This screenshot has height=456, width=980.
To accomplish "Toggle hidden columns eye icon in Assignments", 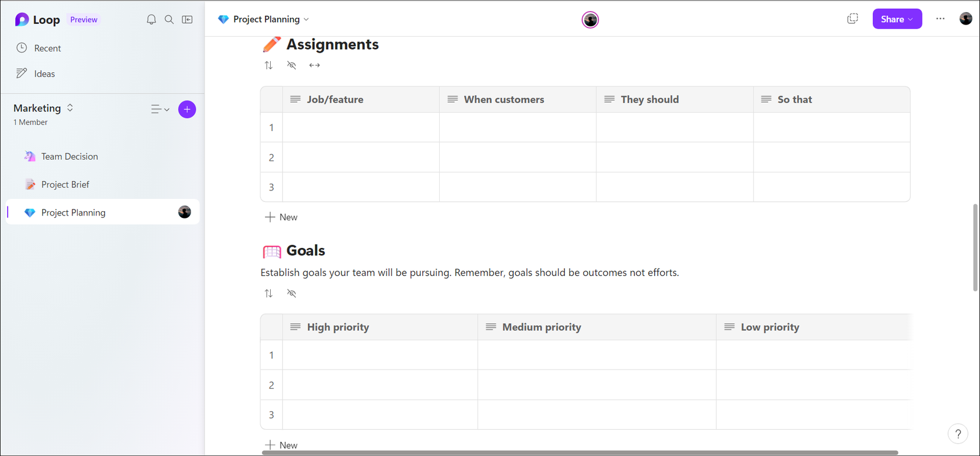I will click(x=292, y=65).
